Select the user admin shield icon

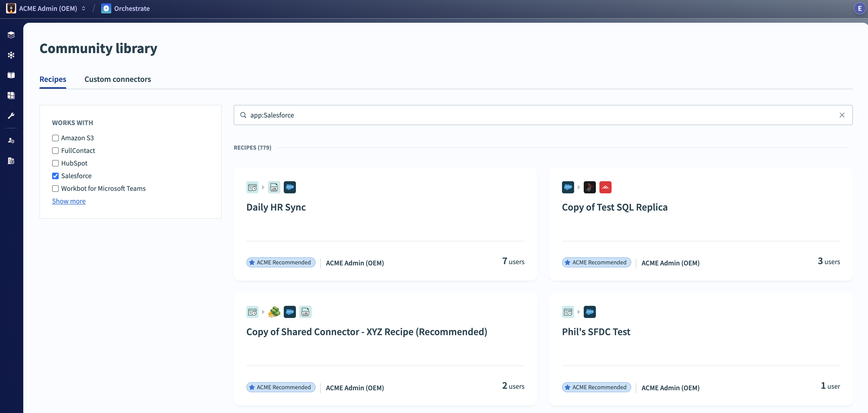11,141
